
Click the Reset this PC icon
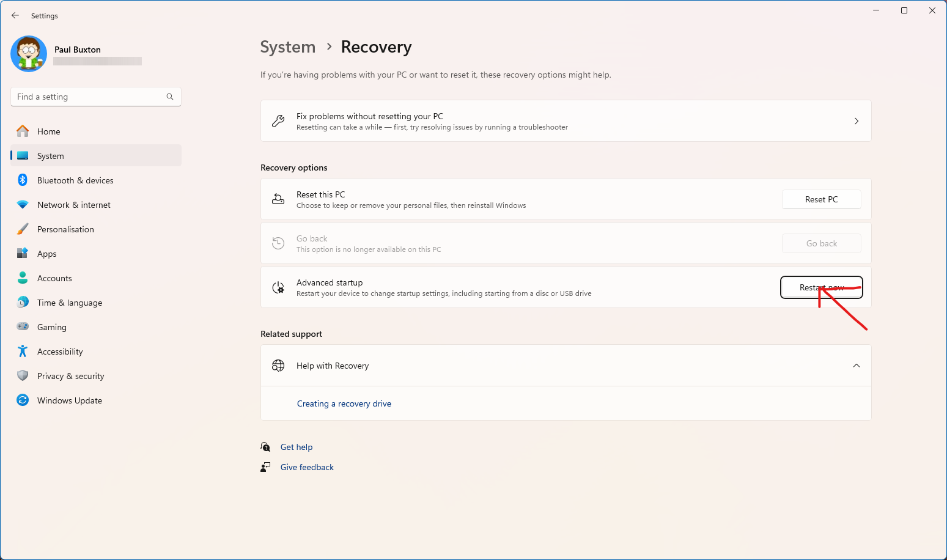click(278, 199)
